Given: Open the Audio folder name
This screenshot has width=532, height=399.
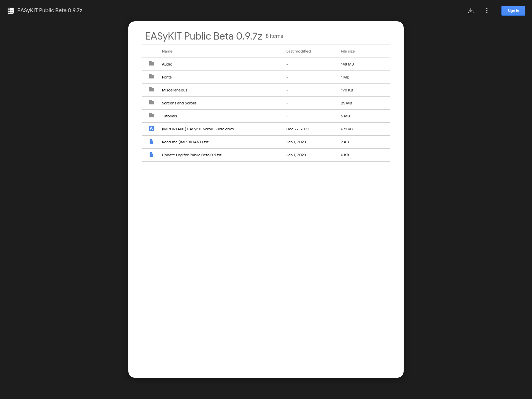Looking at the screenshot, I should click(x=167, y=64).
